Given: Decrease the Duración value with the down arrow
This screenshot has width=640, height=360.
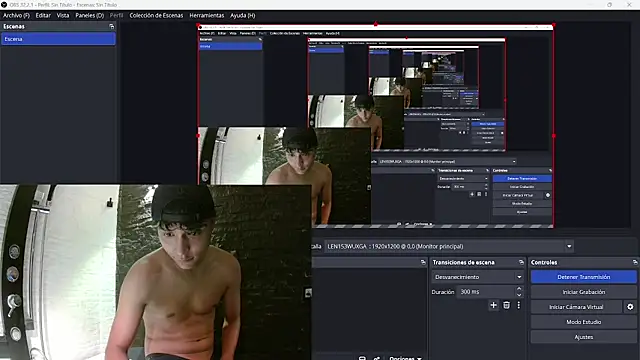Looking at the screenshot, I should (x=519, y=295).
